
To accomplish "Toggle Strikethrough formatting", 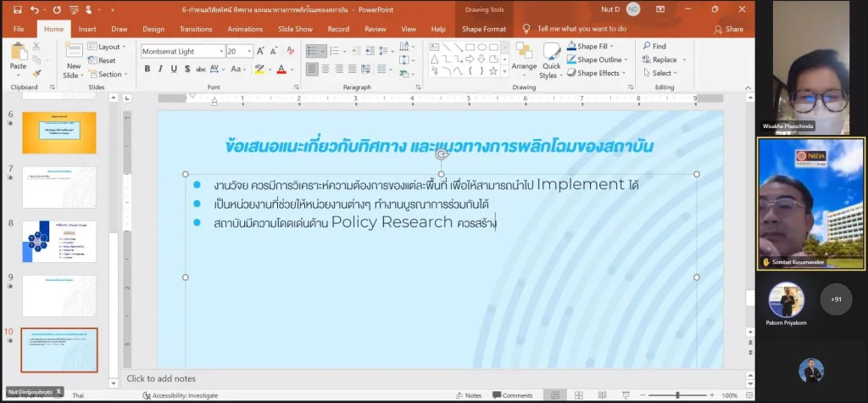I will tap(201, 69).
